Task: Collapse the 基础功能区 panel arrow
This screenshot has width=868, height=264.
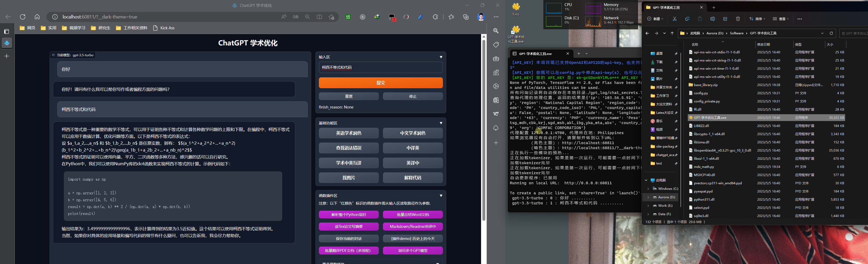Action: 441,123
